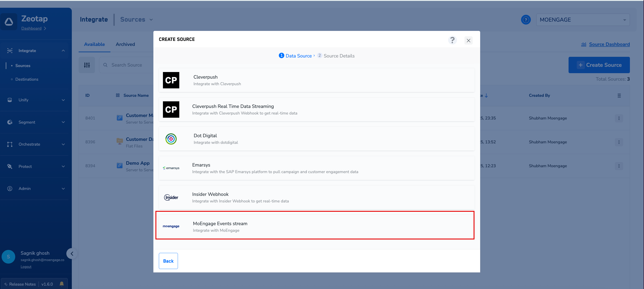This screenshot has height=289, width=644.
Task: Select the Dot Digital source
Action: (x=317, y=139)
